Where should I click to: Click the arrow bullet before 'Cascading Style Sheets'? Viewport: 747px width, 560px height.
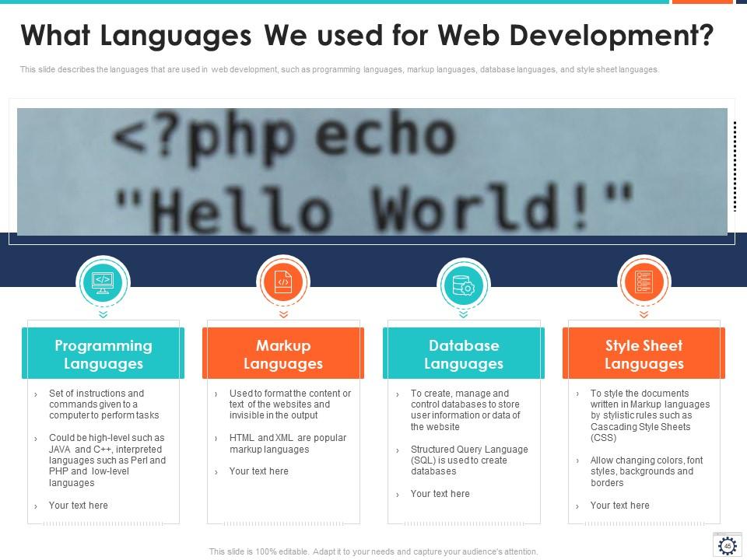576,394
